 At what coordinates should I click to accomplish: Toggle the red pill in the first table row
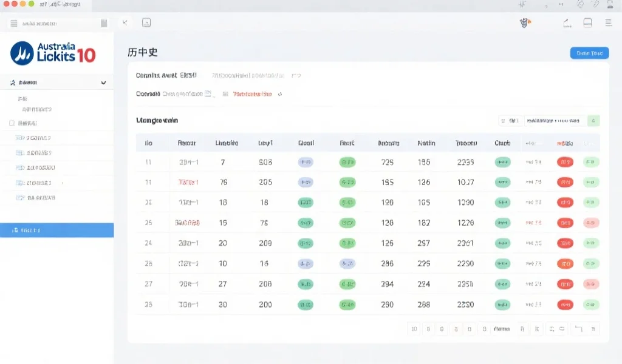tap(565, 163)
